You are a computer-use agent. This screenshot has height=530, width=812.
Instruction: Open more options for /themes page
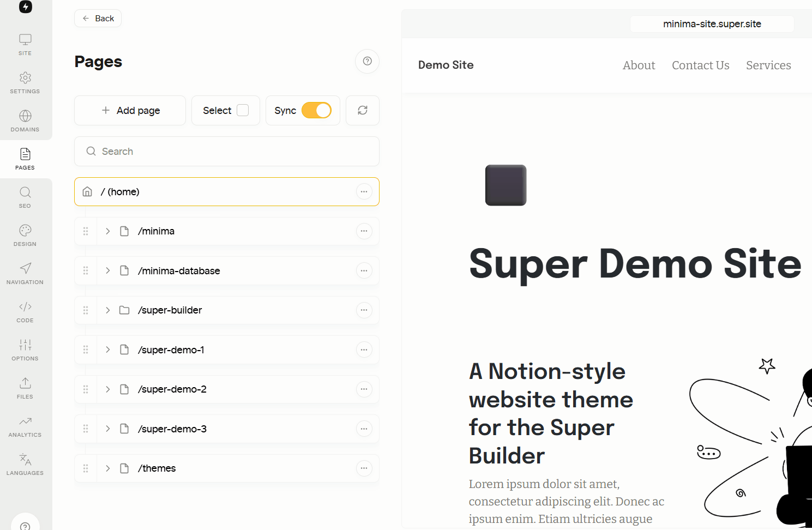[x=364, y=468]
